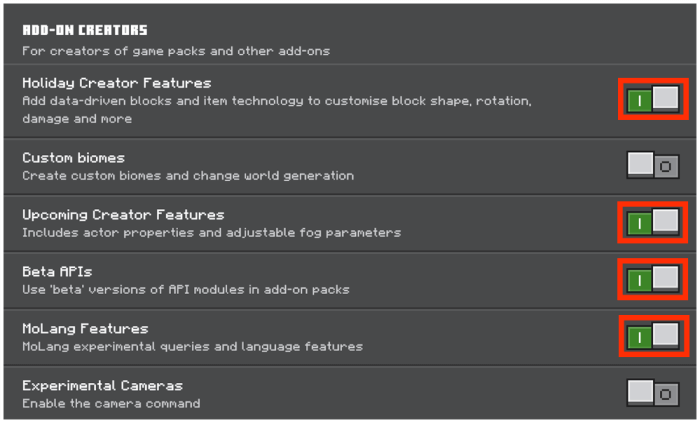Switch off the Beta APIs toggle
This screenshot has width=700, height=423.
pyautogui.click(x=653, y=279)
